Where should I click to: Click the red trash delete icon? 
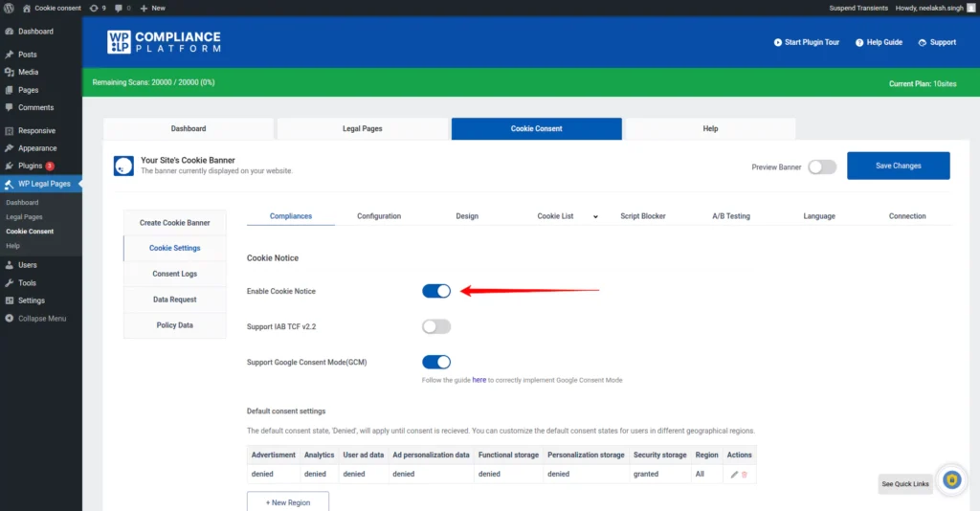coord(745,474)
